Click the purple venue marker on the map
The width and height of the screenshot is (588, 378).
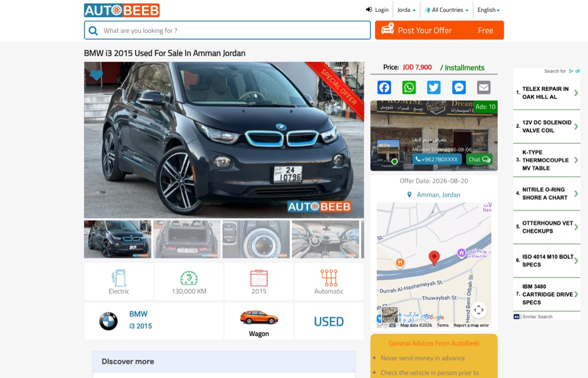coord(461,253)
